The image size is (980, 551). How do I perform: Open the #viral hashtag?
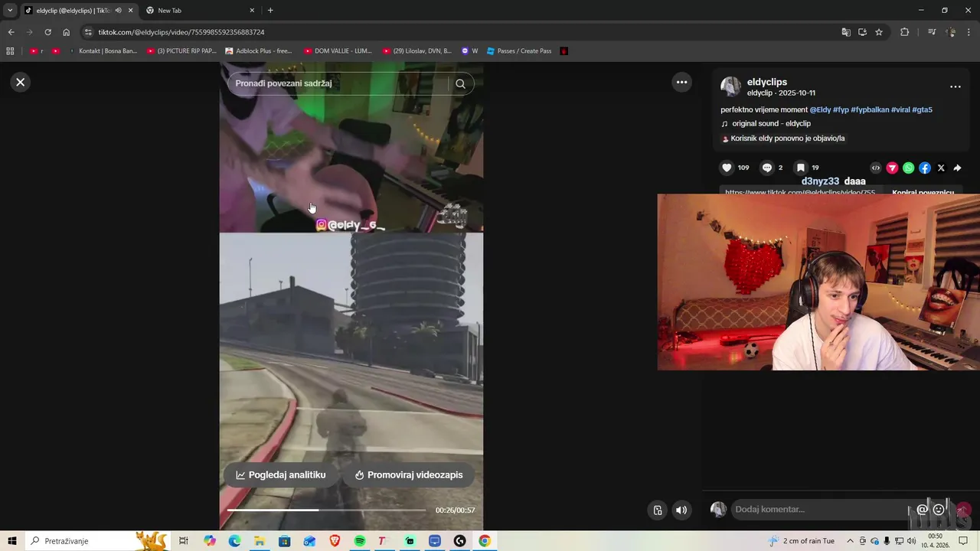point(900,109)
